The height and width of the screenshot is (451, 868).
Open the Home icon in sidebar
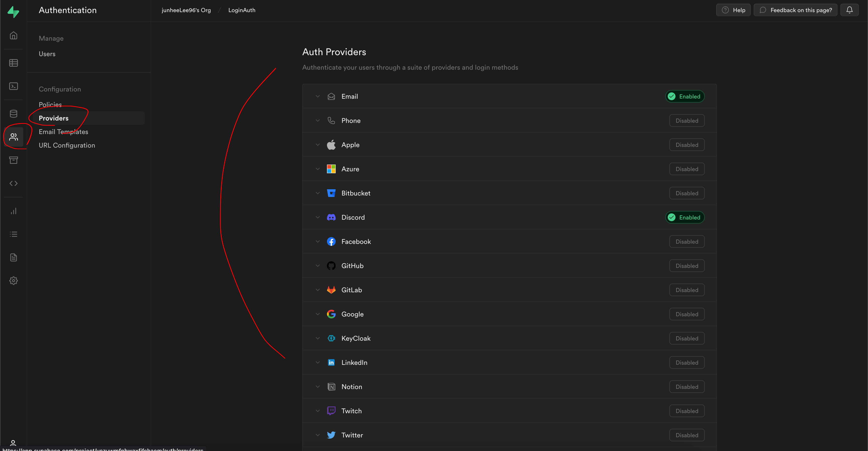point(14,35)
